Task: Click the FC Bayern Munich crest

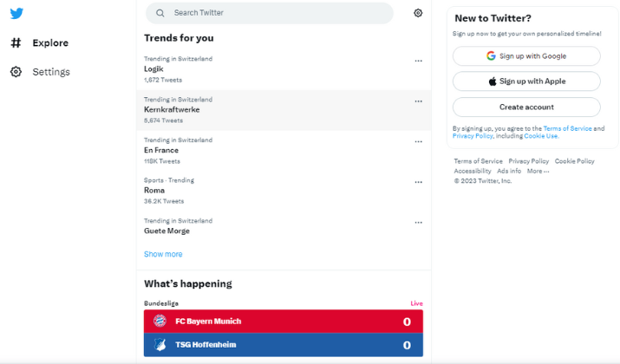Action: 160,321
